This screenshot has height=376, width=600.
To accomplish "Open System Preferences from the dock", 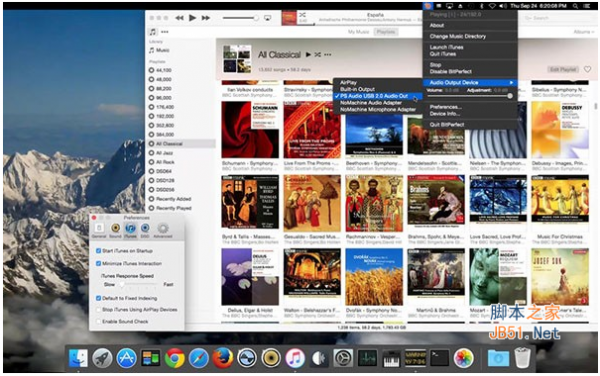I will 343,358.
